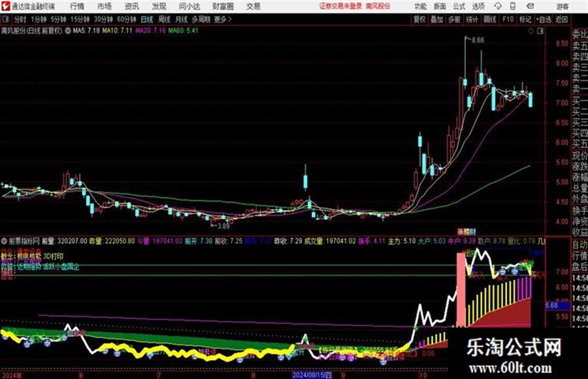Click the 前量: 320207.00 value
588x379 pixels.
(x=65, y=241)
